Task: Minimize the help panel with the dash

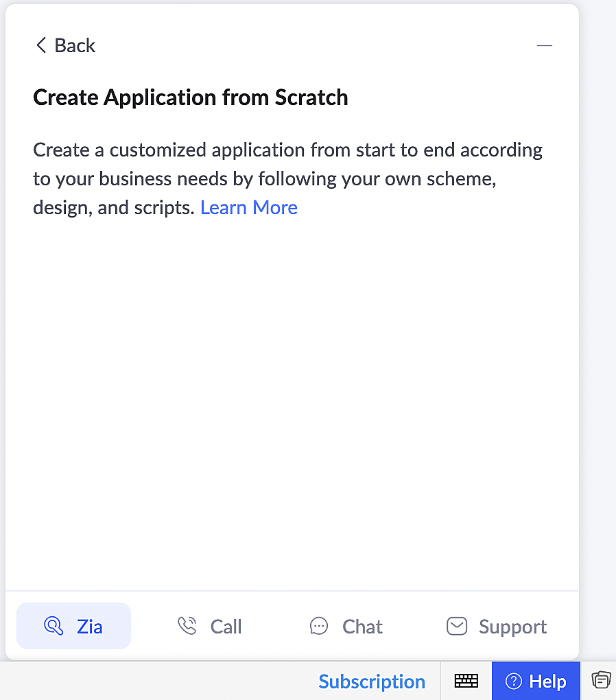Action: [x=545, y=46]
